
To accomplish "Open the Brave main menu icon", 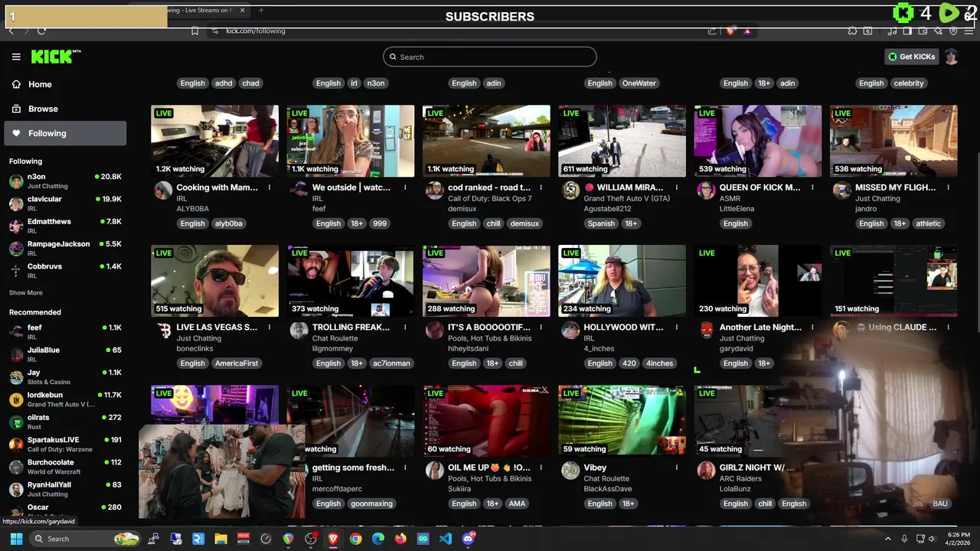I will (969, 31).
